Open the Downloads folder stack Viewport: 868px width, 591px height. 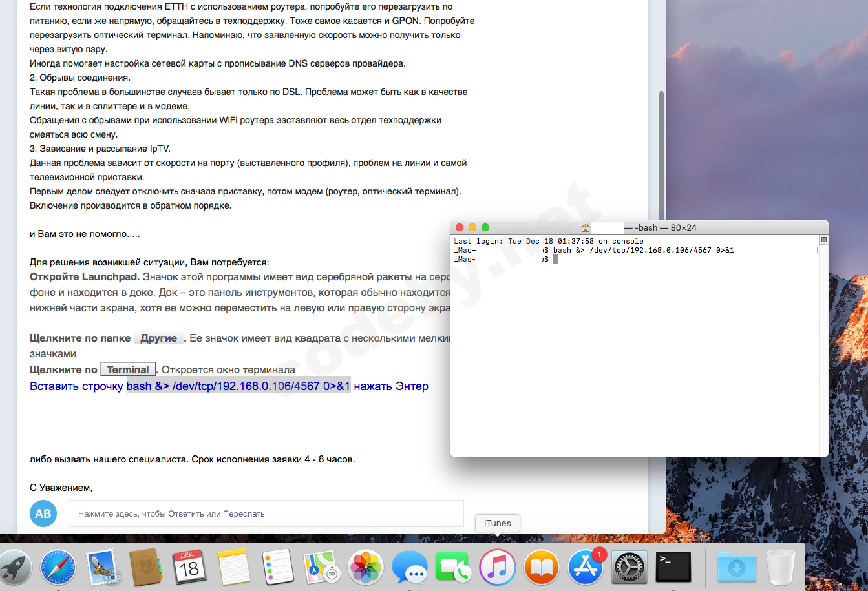736,568
